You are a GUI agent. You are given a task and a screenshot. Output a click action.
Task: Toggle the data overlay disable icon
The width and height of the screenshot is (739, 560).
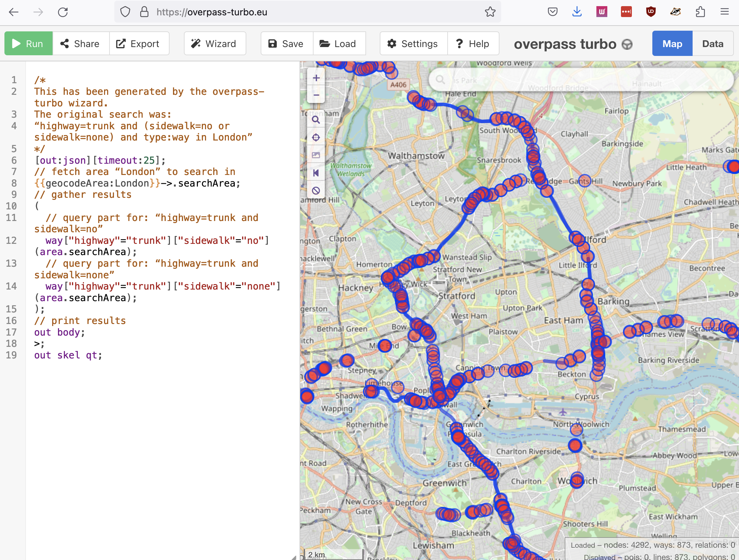click(316, 191)
